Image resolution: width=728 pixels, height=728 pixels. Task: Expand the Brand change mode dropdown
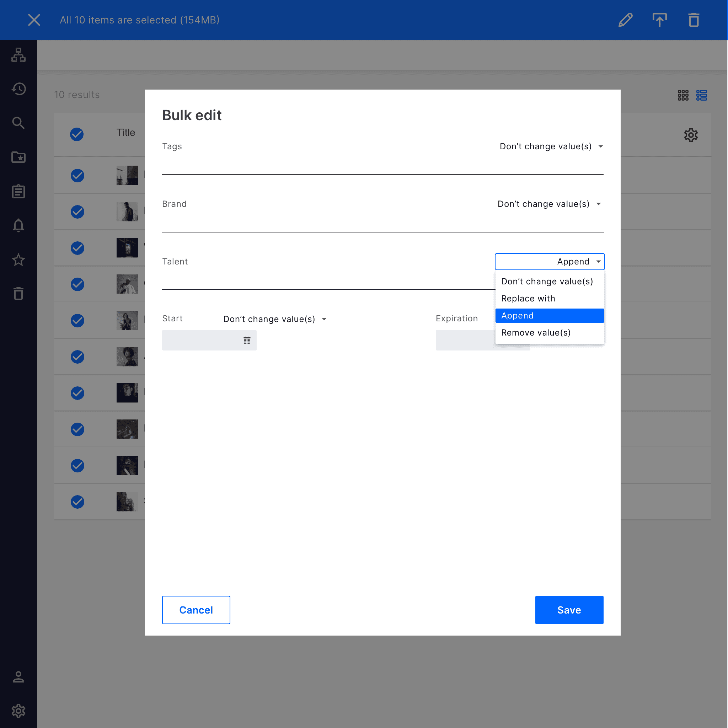pos(549,204)
